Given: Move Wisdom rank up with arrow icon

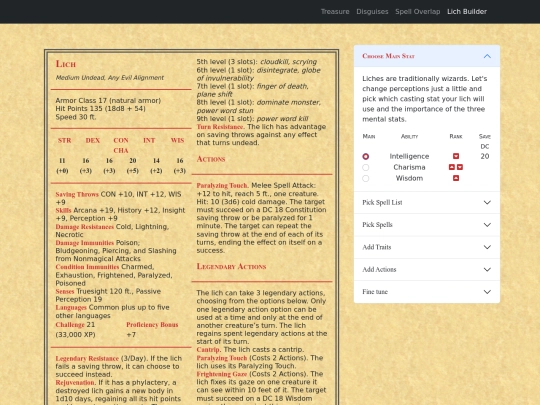Looking at the screenshot, I should tap(456, 178).
